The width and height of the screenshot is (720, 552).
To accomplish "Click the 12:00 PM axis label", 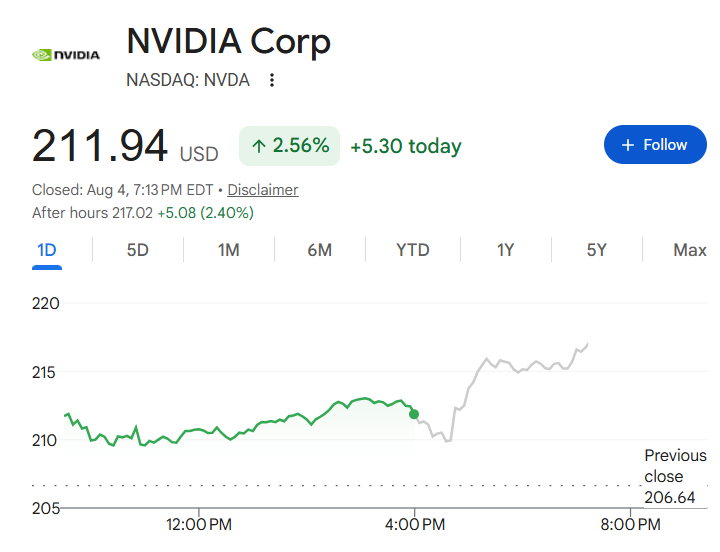I will 199,524.
